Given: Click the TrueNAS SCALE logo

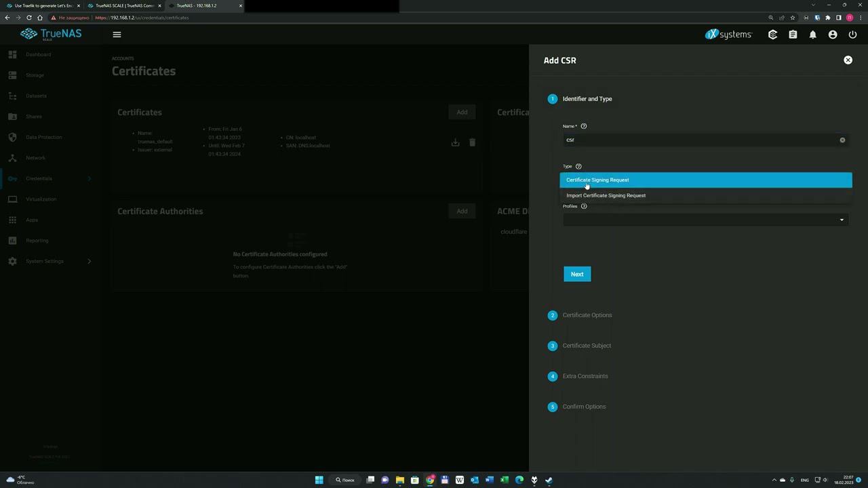Looking at the screenshot, I should (x=51, y=34).
